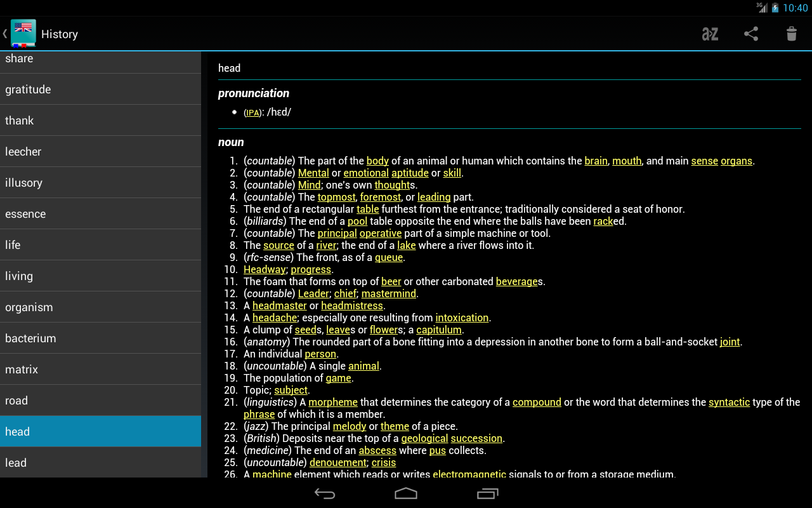Tap the share icon in toolbar
Screen dimensions: 812x508
tap(751, 34)
